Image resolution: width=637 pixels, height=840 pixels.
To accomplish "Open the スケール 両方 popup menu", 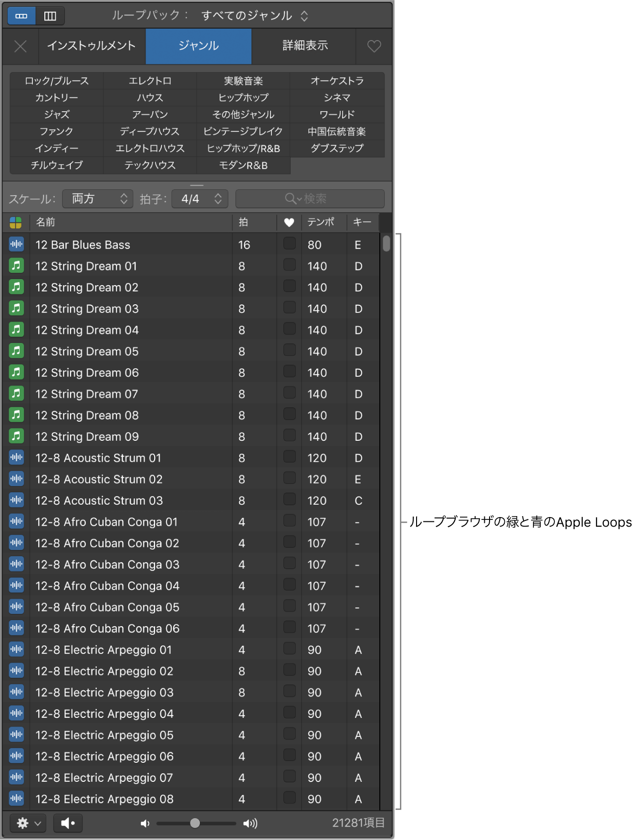I will click(x=97, y=199).
